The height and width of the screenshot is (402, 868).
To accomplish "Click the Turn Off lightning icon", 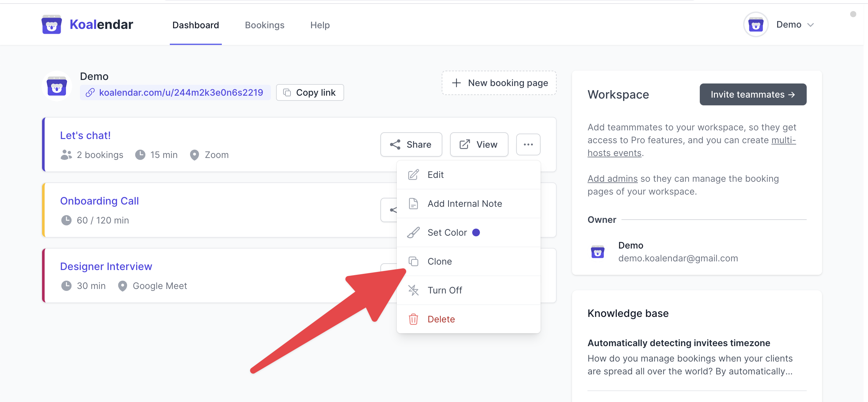I will [413, 290].
